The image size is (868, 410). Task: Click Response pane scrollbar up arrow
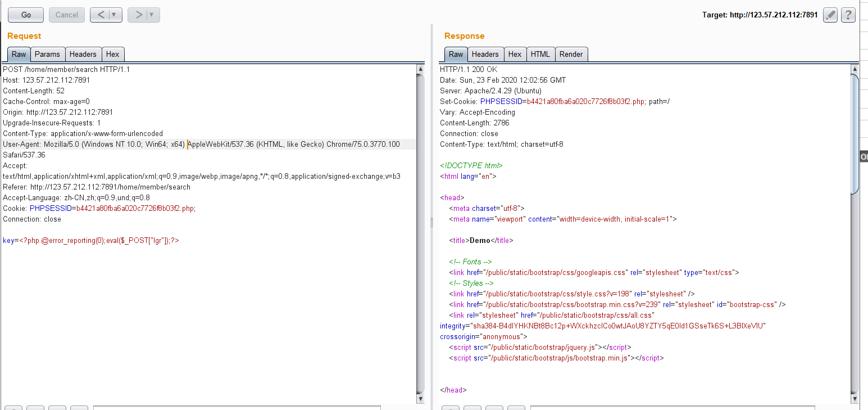[x=855, y=69]
